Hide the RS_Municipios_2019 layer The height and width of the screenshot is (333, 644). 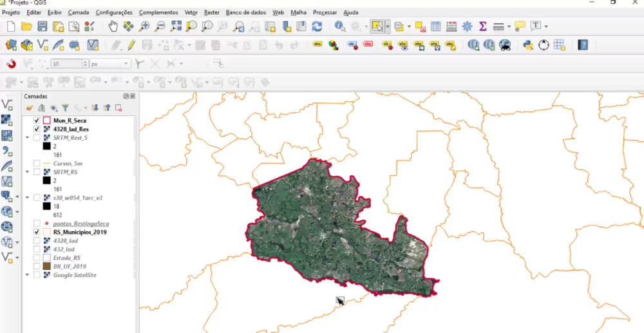pos(37,232)
